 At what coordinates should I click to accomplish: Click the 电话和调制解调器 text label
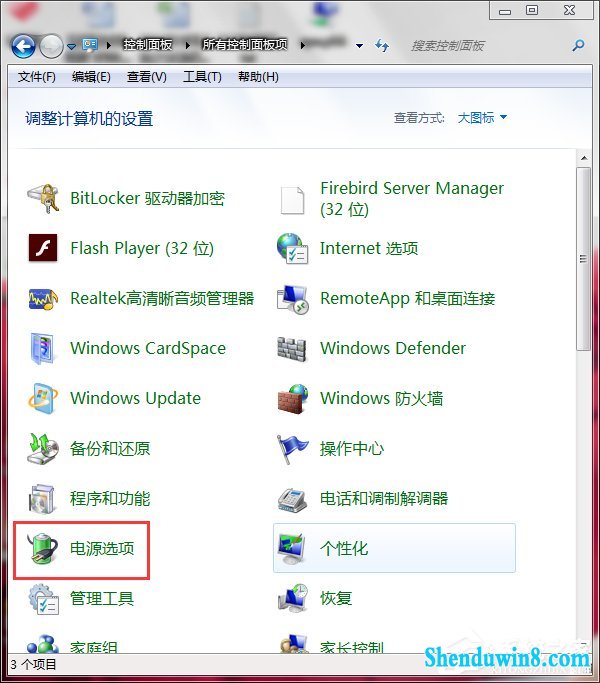[384, 499]
